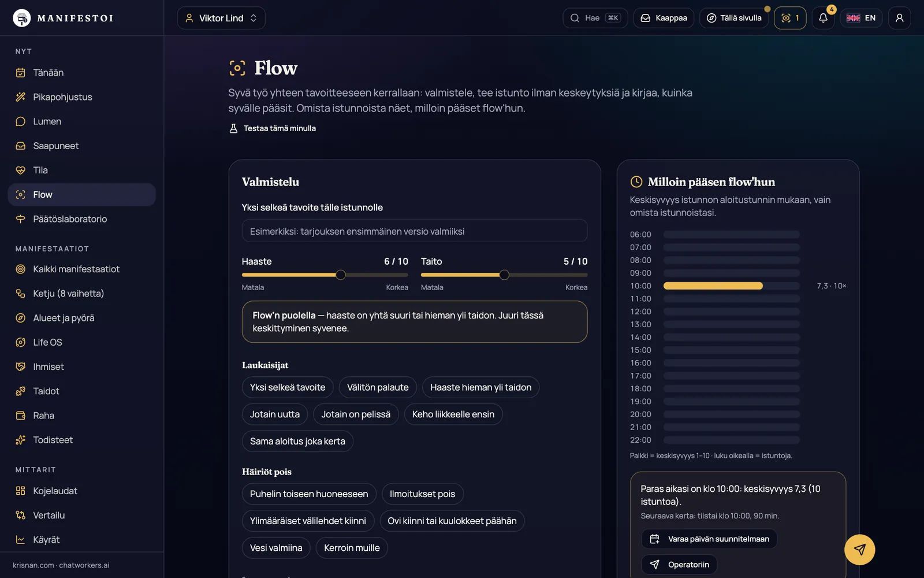Viewport: 924px width, 578px height.
Task: Open Todisteet in the sidebar
Action: [x=81, y=440]
